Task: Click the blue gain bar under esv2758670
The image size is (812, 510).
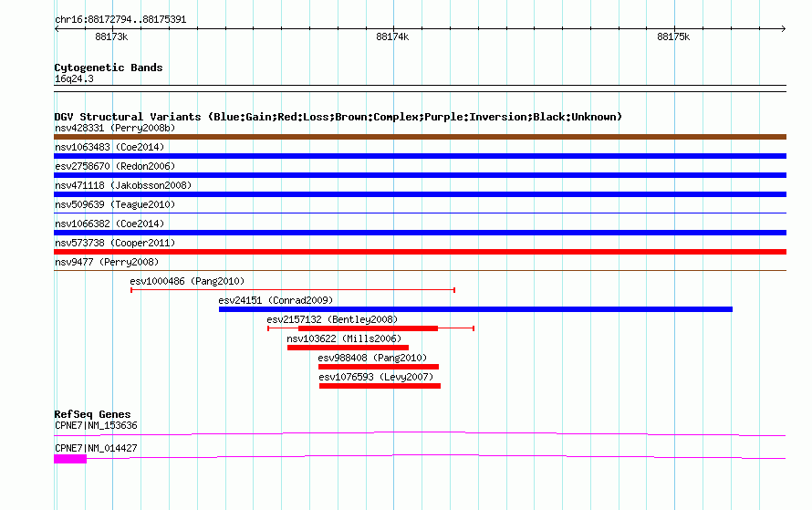Action: [x=420, y=175]
